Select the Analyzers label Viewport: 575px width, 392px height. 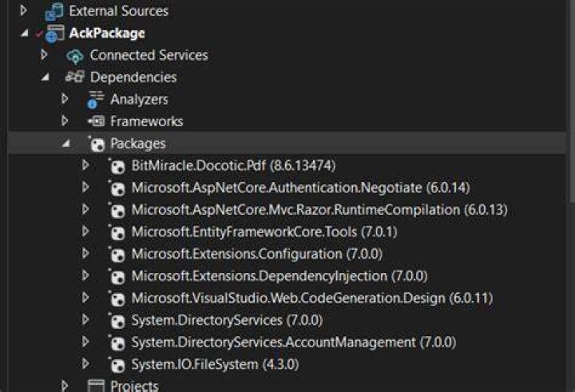point(139,99)
